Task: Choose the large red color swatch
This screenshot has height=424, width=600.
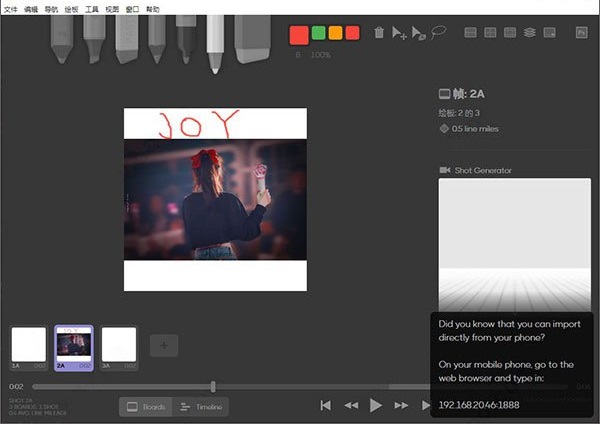Action: coord(298,35)
